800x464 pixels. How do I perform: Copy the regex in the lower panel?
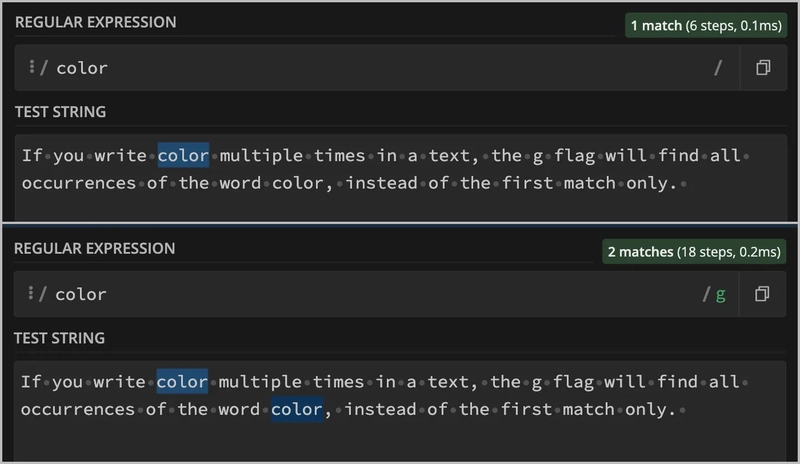point(763,294)
